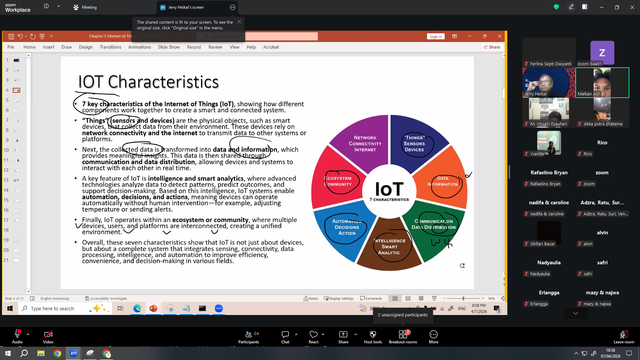Start Share screen in Zoom
The height and width of the screenshot is (360, 640).
[x=343, y=337]
